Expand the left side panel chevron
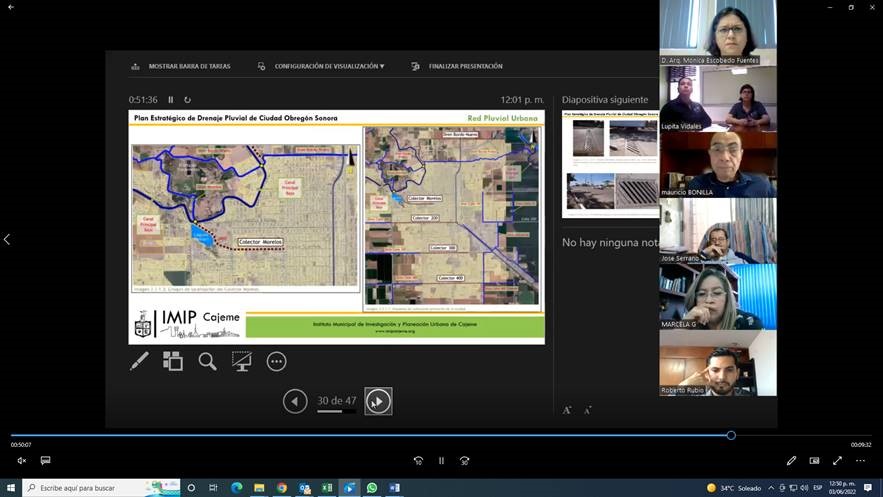 click(x=7, y=240)
